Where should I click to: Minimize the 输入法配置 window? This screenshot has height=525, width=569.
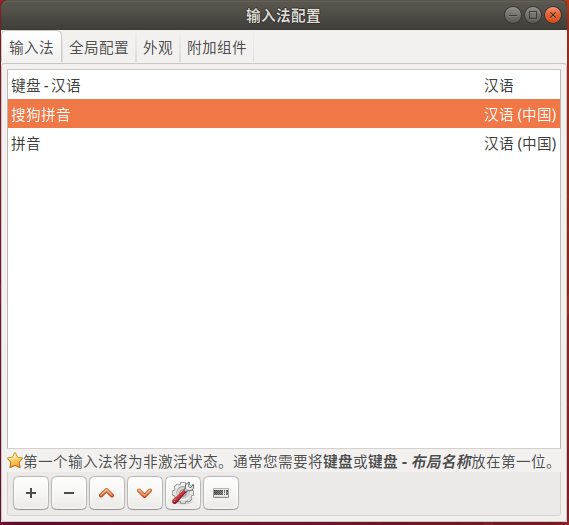coord(513,15)
